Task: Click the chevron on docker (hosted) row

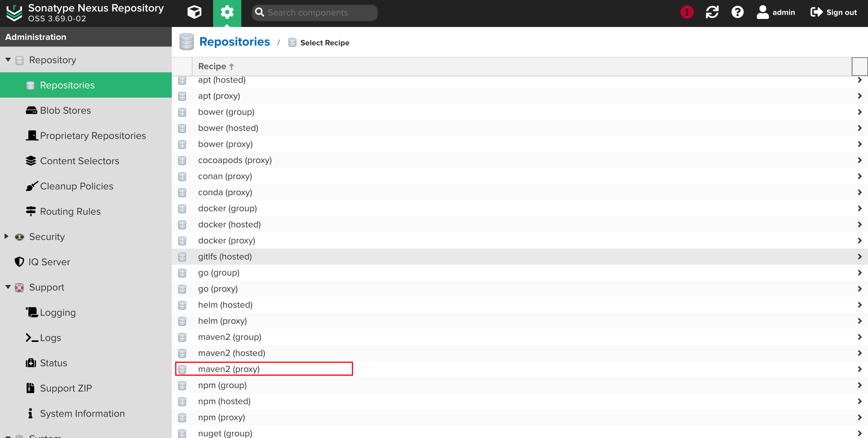Action: coord(859,224)
